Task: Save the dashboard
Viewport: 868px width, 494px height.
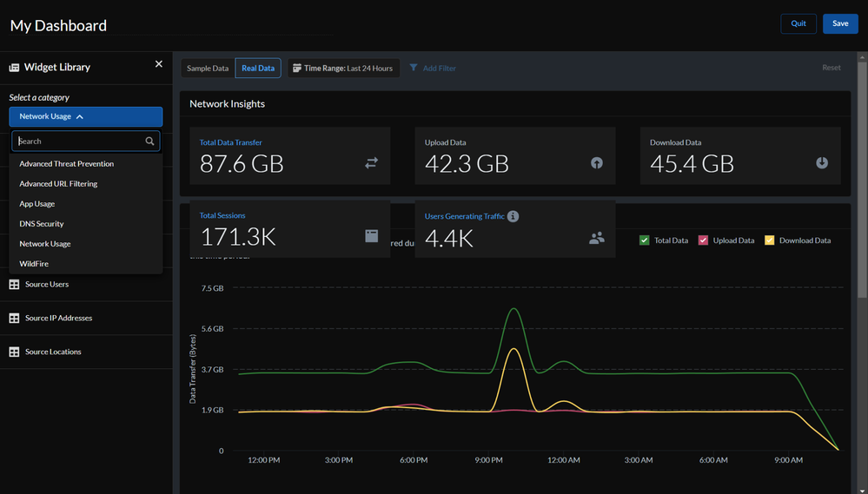Action: coord(839,23)
